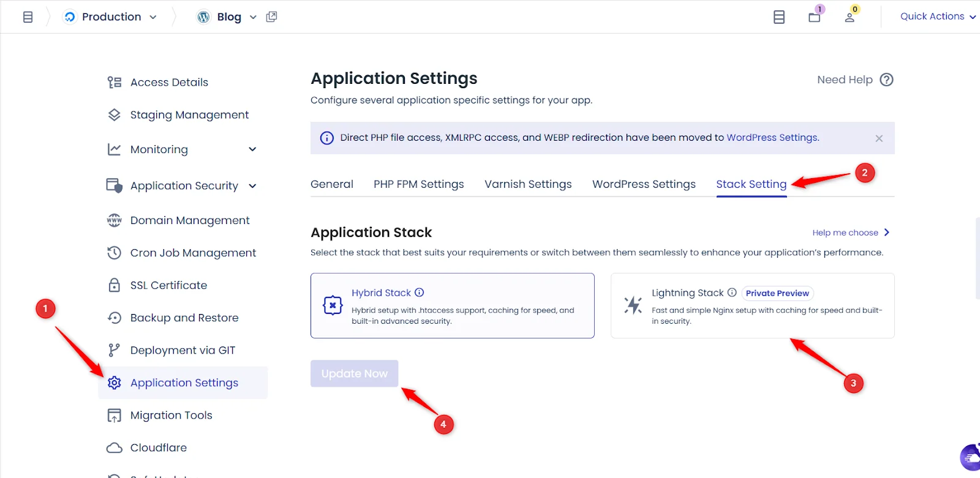
Task: Switch to PHP FPM Settings tab
Action: click(419, 184)
